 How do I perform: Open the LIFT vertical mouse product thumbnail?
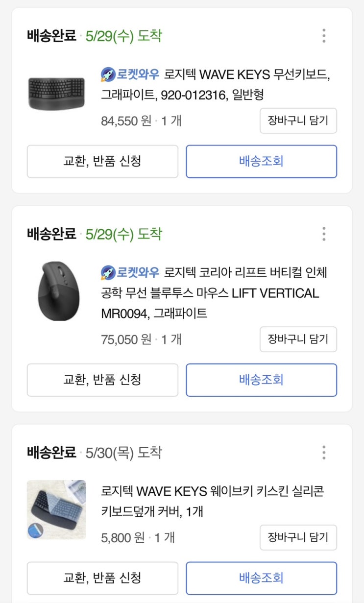[x=56, y=291]
